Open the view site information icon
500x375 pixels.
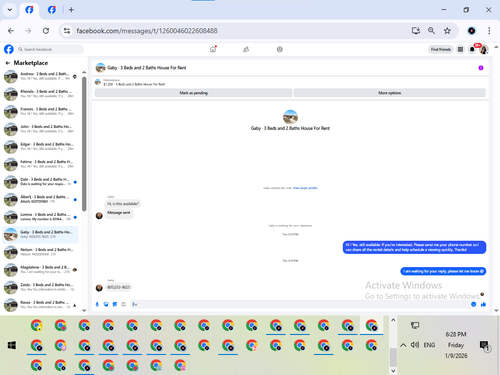[x=67, y=31]
